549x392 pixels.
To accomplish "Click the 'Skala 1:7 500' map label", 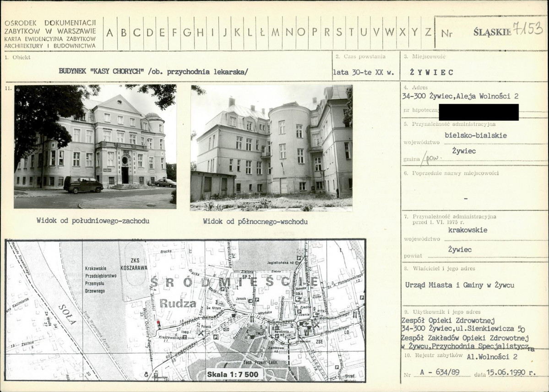I will [233, 375].
